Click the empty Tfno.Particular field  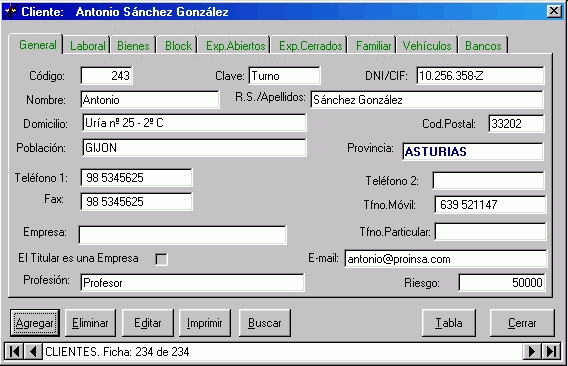tap(490, 232)
